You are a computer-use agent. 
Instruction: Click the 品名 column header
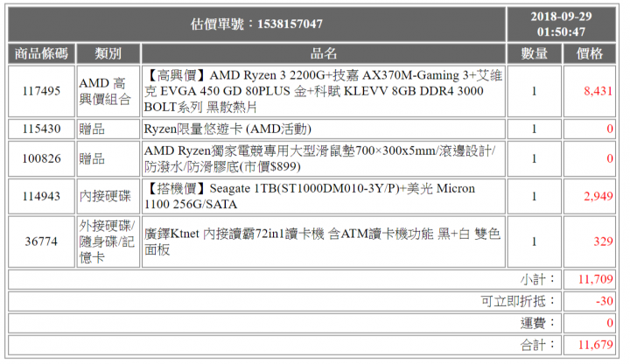(324, 53)
